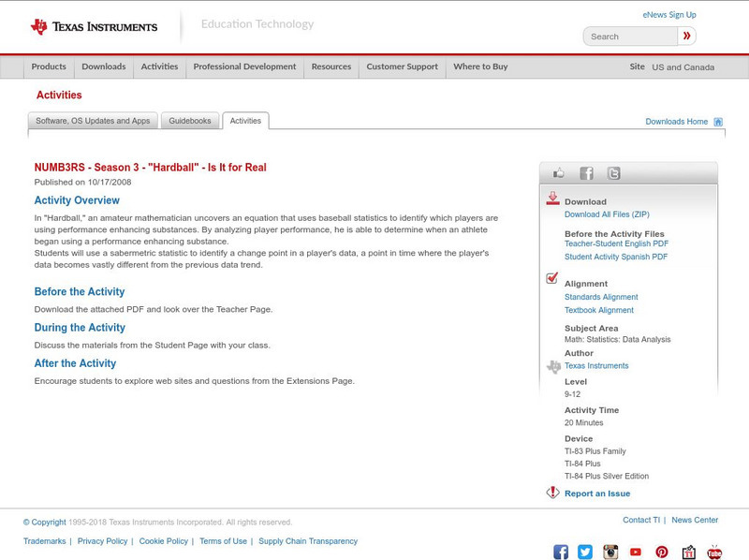Click the Report an Issue exclamation icon

click(x=551, y=491)
